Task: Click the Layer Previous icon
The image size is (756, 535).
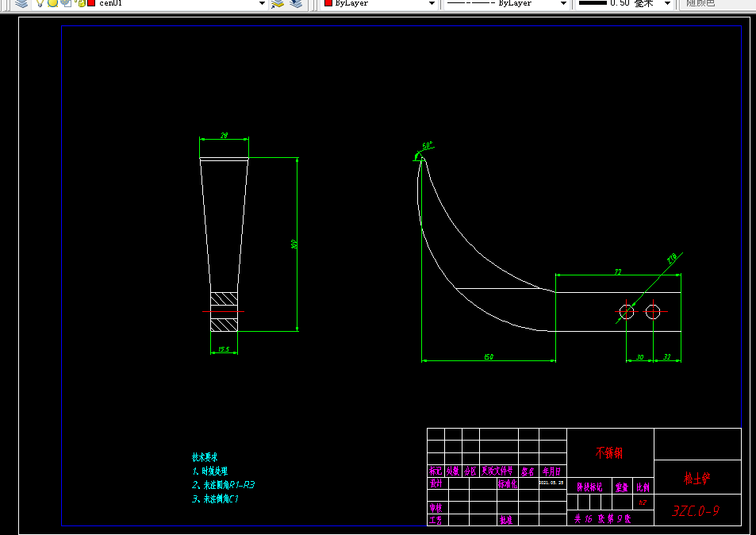Action: click(296, 3)
